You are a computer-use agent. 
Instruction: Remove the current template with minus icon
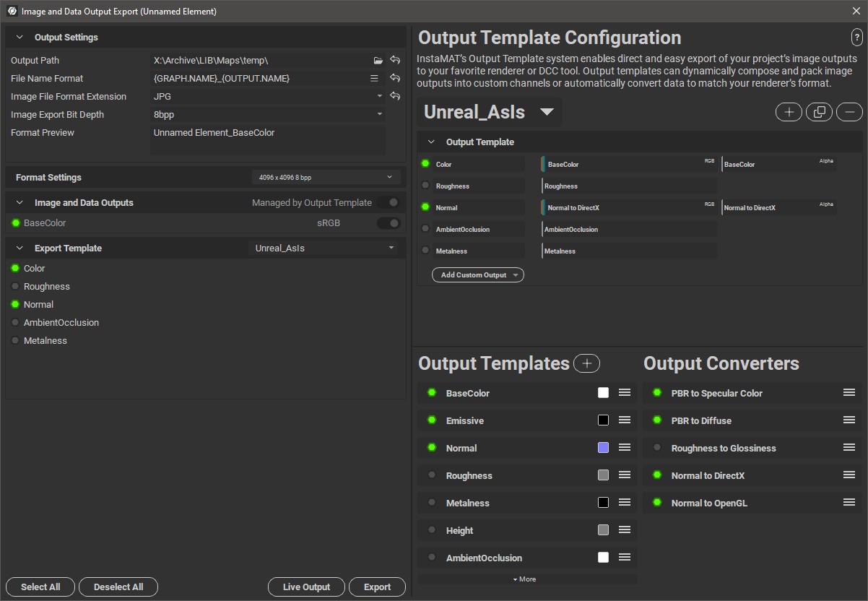point(849,112)
